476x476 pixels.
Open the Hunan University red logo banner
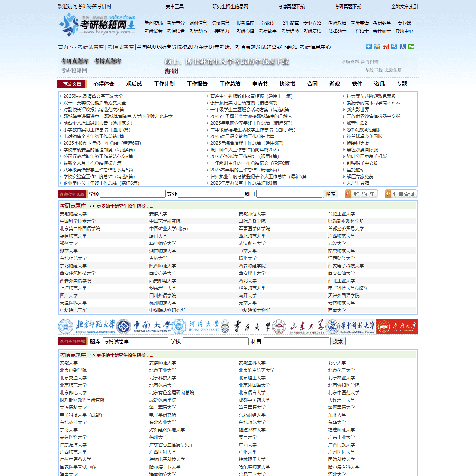(397, 327)
